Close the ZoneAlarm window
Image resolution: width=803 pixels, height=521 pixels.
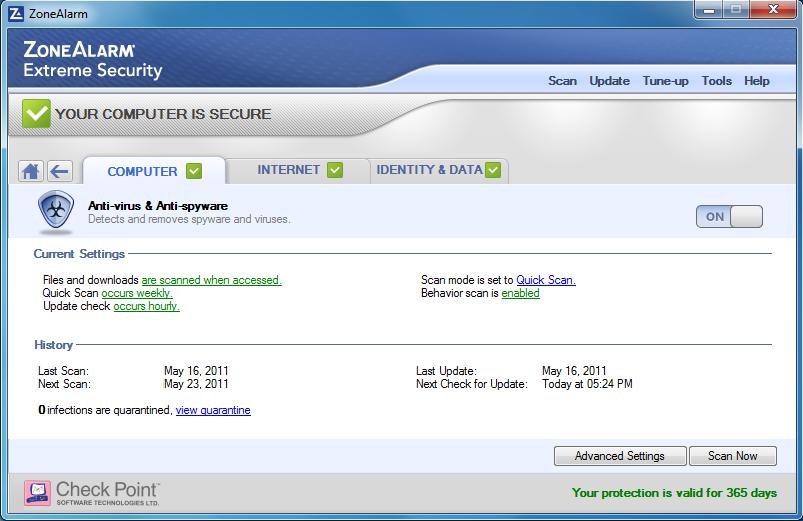(x=773, y=10)
